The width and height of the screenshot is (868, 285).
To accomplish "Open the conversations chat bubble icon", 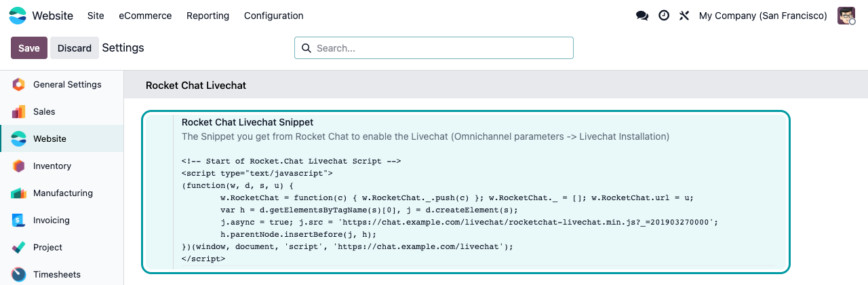I will 642,16.
